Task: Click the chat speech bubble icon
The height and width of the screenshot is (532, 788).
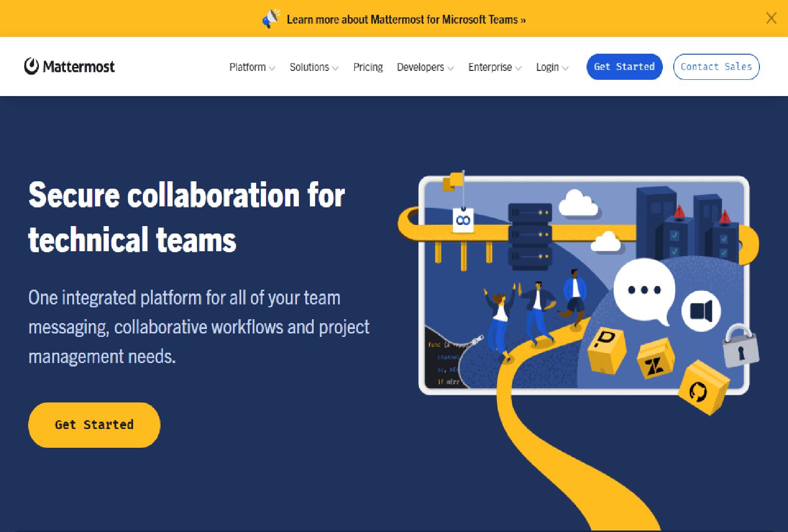Action: pyautogui.click(x=644, y=290)
